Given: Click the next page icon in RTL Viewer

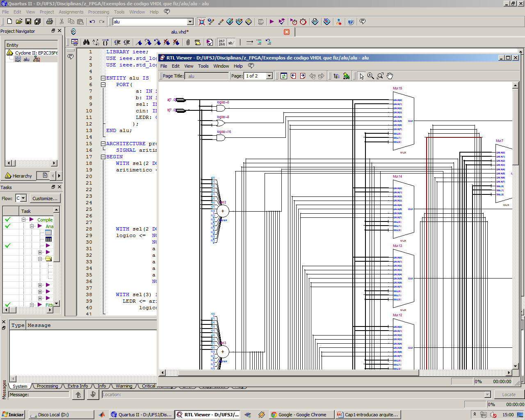Looking at the screenshot, I should click(x=303, y=76).
